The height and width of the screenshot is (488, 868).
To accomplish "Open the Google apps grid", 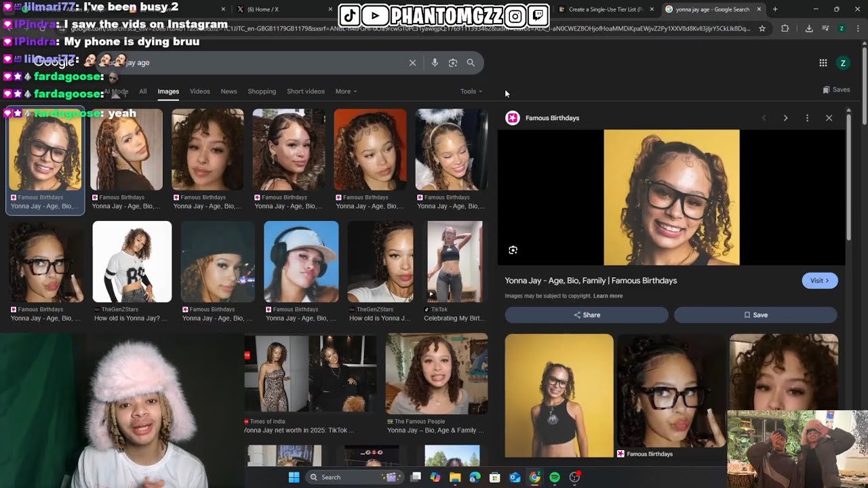I will coord(823,63).
